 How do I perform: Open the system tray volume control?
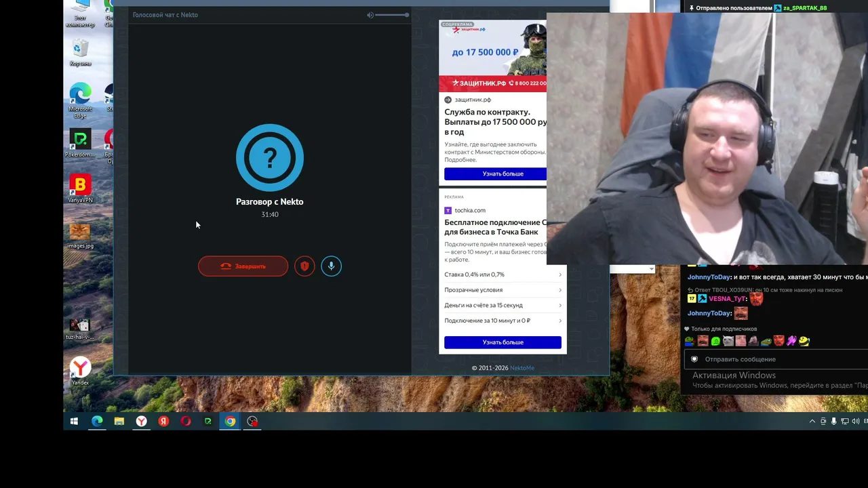(x=855, y=422)
